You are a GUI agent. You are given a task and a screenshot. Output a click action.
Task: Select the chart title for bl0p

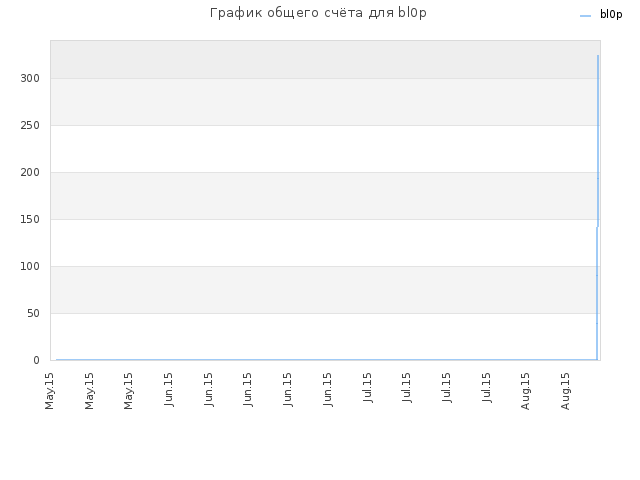coord(318,13)
